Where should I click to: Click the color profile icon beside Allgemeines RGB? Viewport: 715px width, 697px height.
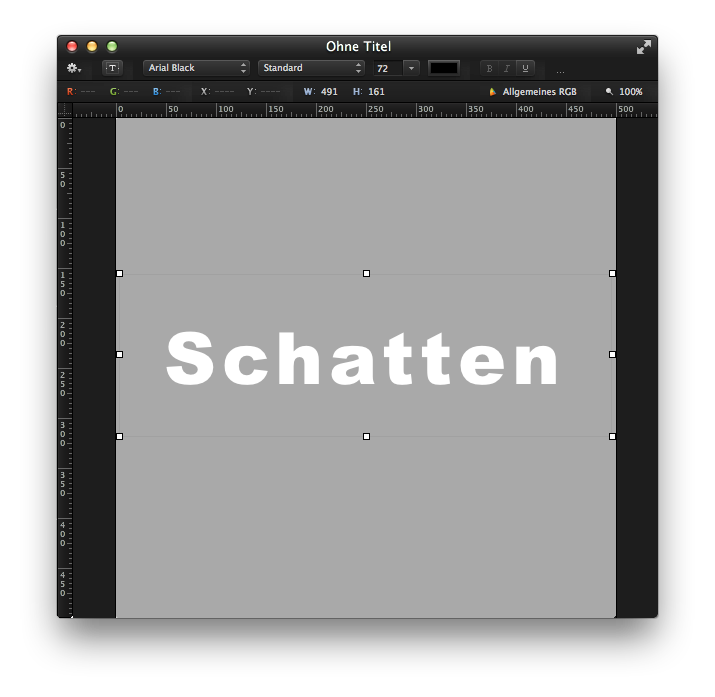pyautogui.click(x=492, y=92)
